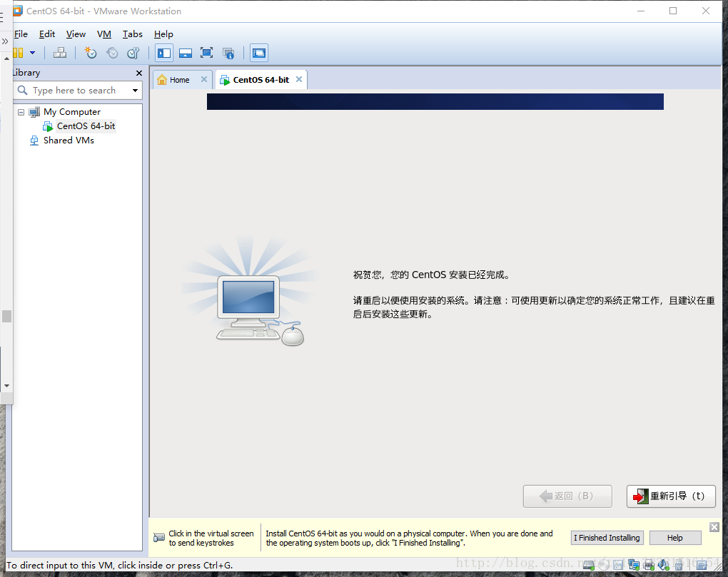Click the CentOS completion message text
728x577 pixels.
click(431, 275)
